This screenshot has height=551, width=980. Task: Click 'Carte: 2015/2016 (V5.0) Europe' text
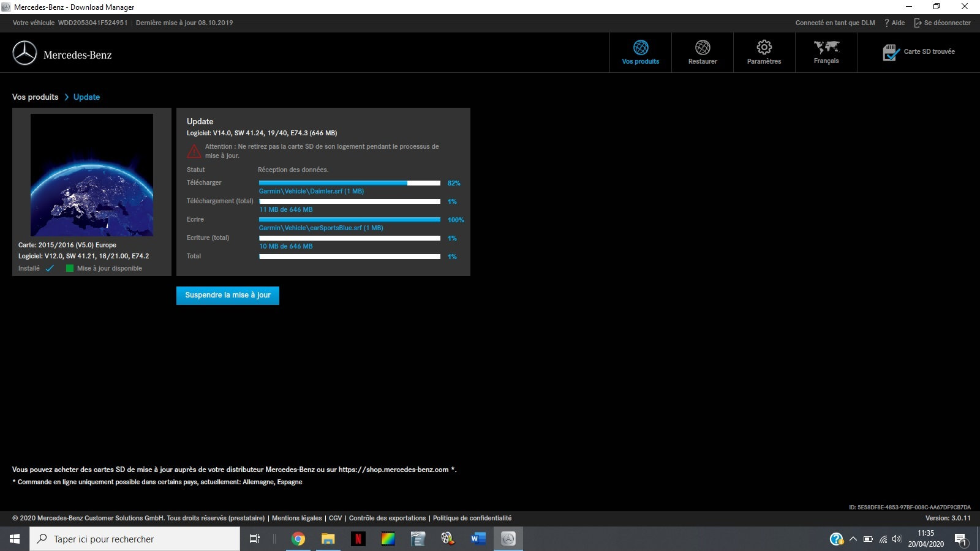67,245
